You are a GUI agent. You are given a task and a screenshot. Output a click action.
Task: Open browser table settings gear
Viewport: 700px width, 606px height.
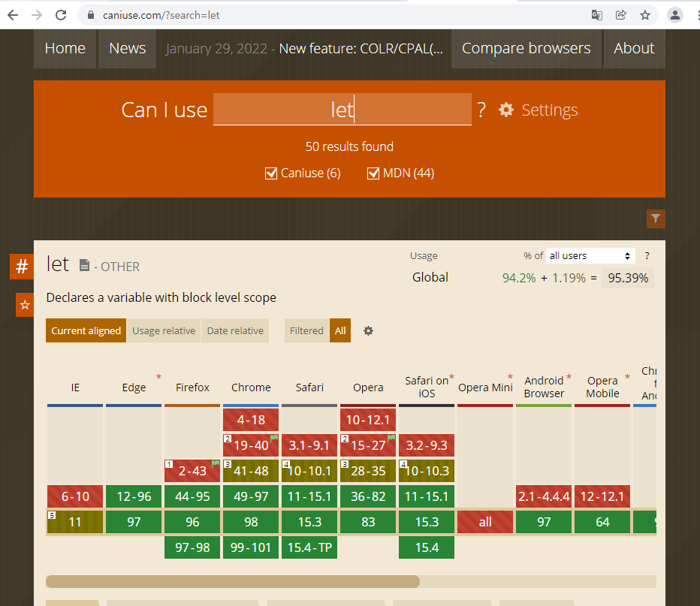368,330
